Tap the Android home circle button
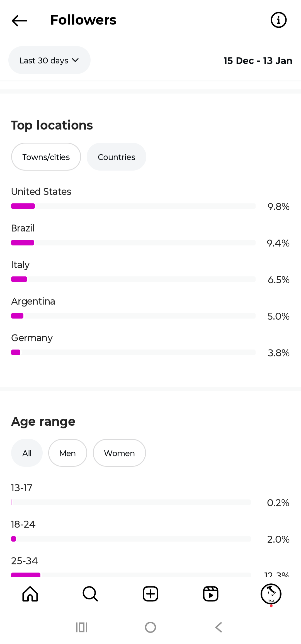 pos(151,627)
